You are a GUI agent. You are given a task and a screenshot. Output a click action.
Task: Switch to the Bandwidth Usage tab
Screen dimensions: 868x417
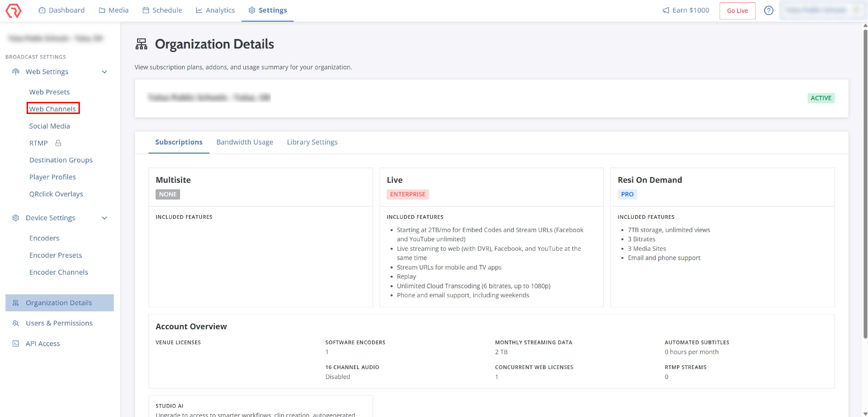(245, 142)
